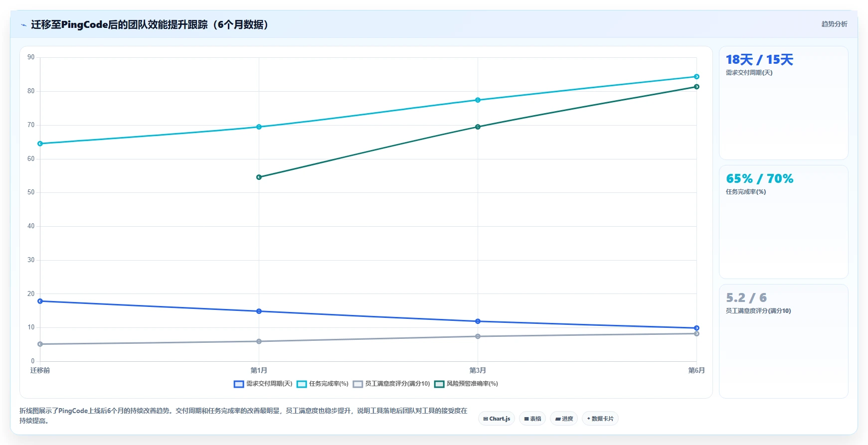Click the chart title mentioning PingCode

152,24
